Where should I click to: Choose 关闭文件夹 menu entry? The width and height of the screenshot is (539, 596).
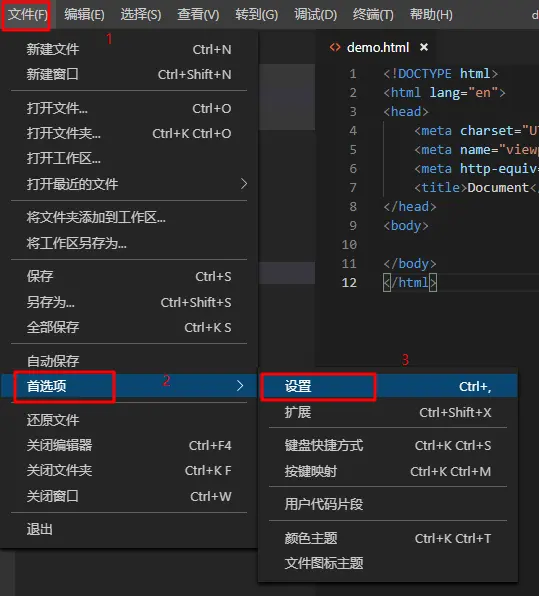pos(129,471)
